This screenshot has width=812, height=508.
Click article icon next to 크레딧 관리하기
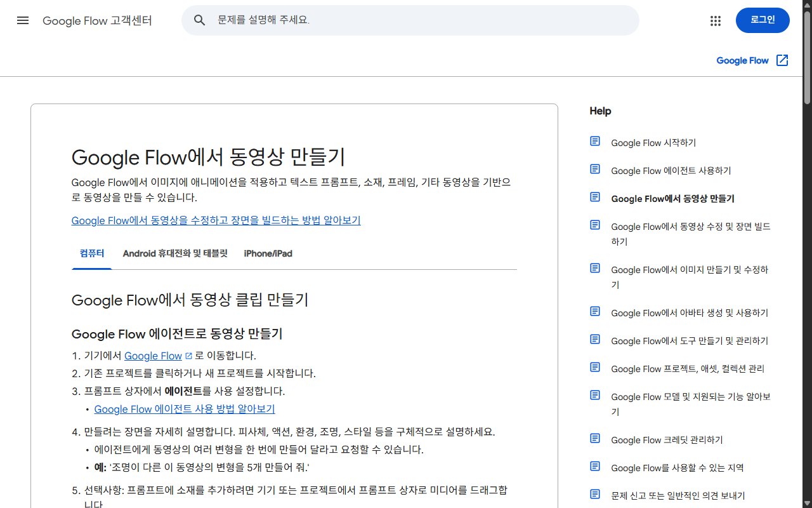(595, 438)
